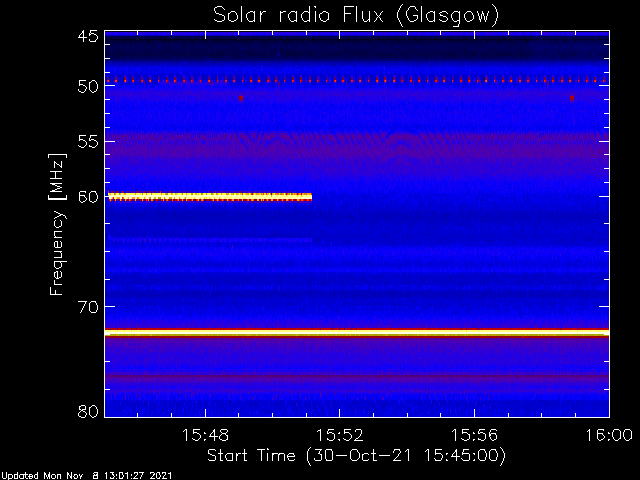Click the 80 frequency tick label
640x480 pixels.
[x=88, y=411]
